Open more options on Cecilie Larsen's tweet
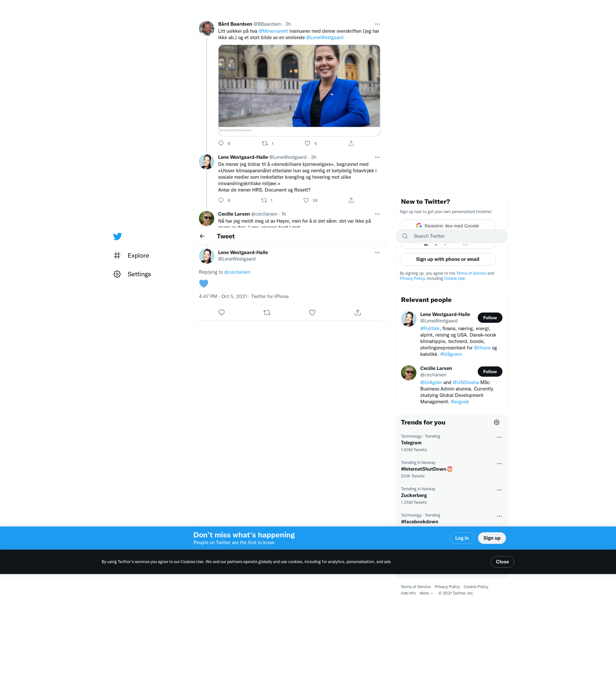Image resolution: width=616 pixels, height=677 pixels. (377, 214)
